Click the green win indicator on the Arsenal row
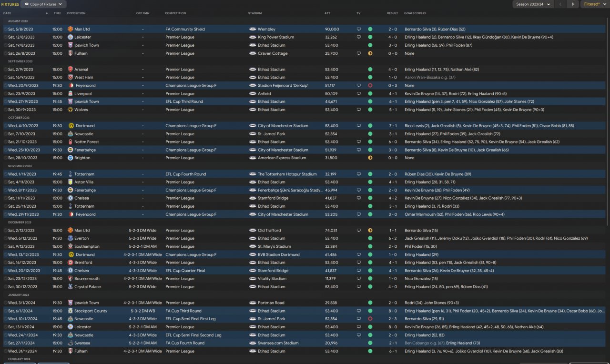The image size is (610, 364). click(370, 70)
